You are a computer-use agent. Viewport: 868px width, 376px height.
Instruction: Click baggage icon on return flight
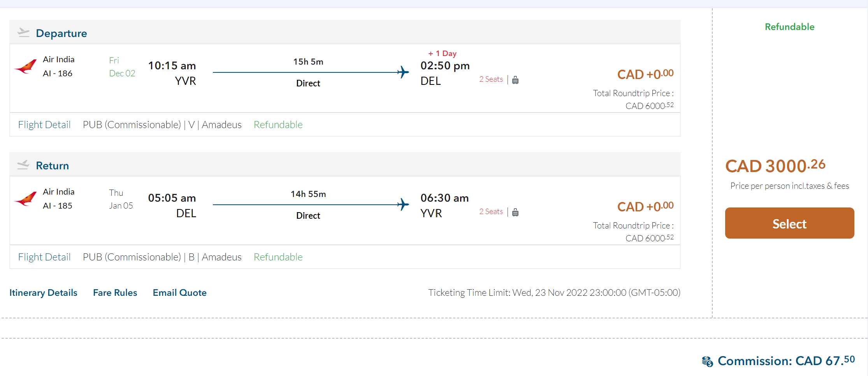(x=515, y=213)
